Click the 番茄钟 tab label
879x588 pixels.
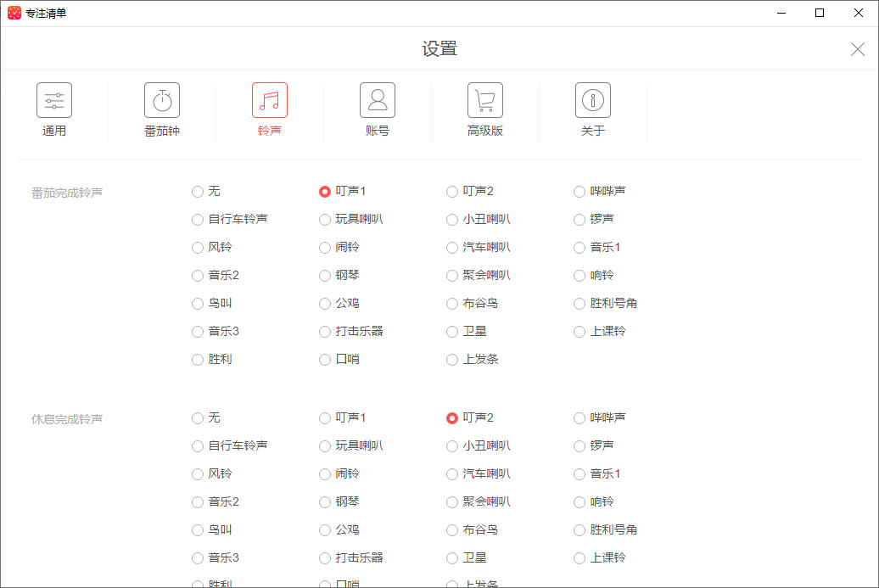point(162,131)
